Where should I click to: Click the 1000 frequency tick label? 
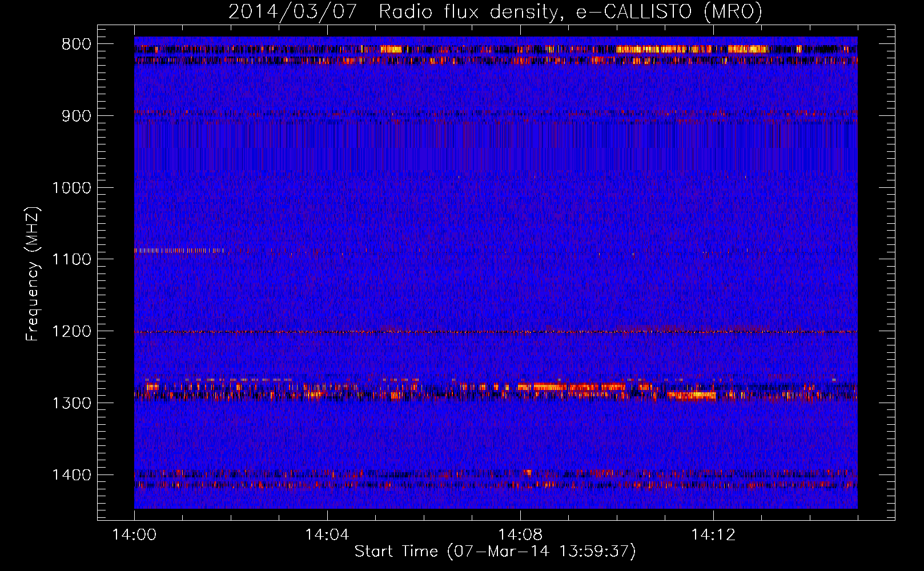coord(71,188)
